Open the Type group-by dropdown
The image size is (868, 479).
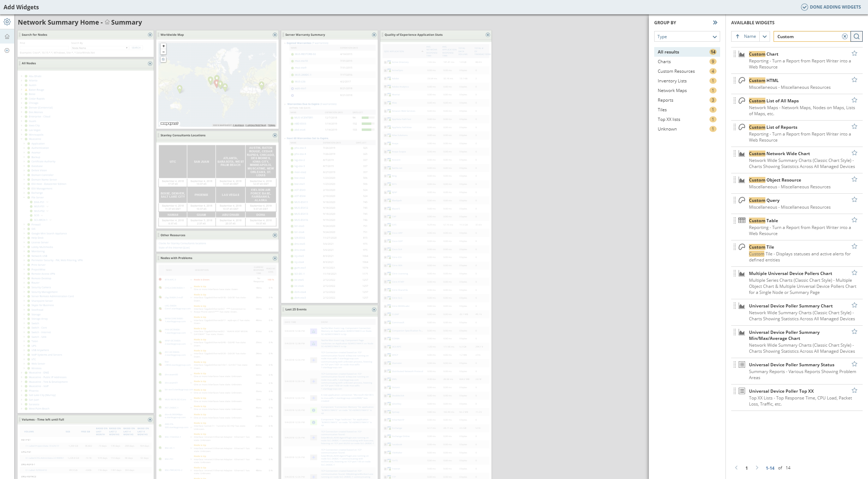pos(687,37)
